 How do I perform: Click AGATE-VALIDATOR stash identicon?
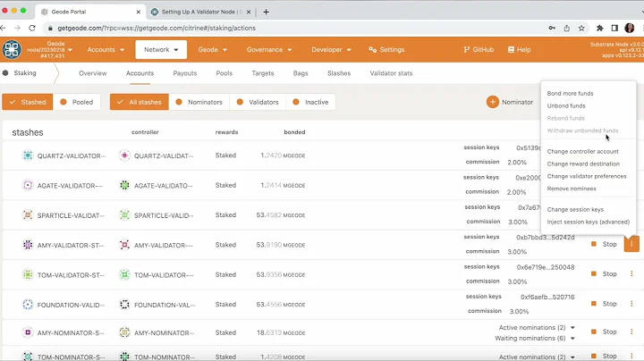28,186
